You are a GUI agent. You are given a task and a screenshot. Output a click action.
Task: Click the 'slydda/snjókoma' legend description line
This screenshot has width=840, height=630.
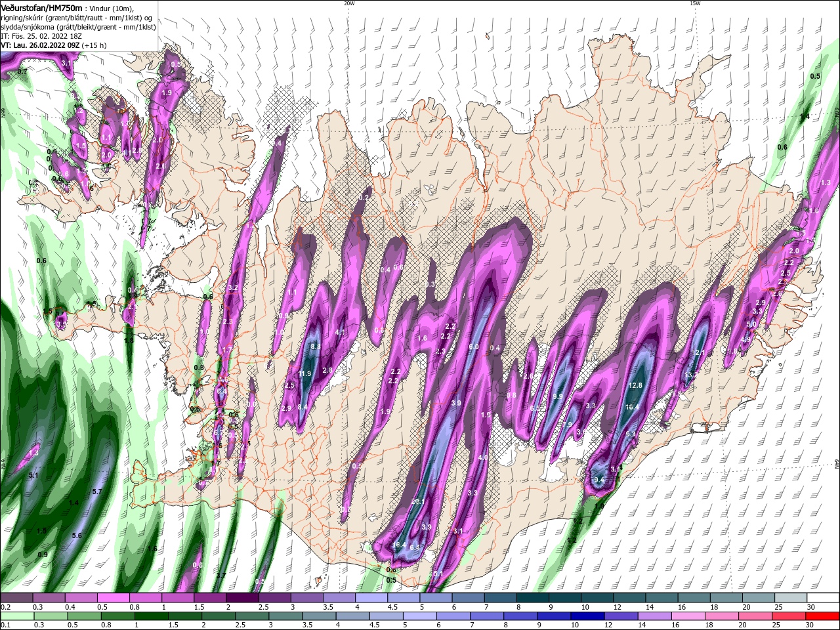coord(77,27)
